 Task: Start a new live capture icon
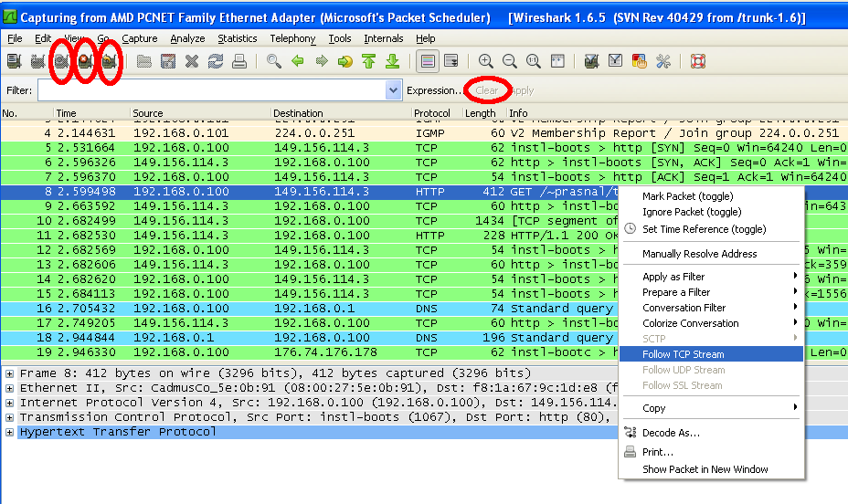[x=61, y=61]
